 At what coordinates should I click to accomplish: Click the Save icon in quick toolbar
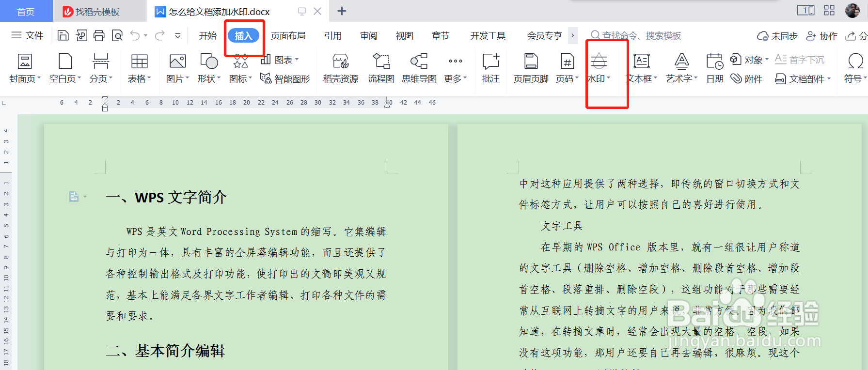(x=63, y=35)
